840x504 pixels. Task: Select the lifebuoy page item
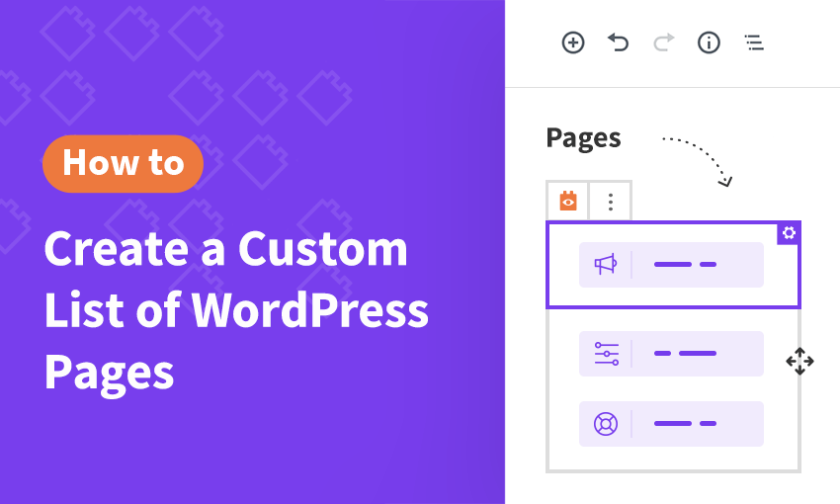pyautogui.click(x=671, y=424)
